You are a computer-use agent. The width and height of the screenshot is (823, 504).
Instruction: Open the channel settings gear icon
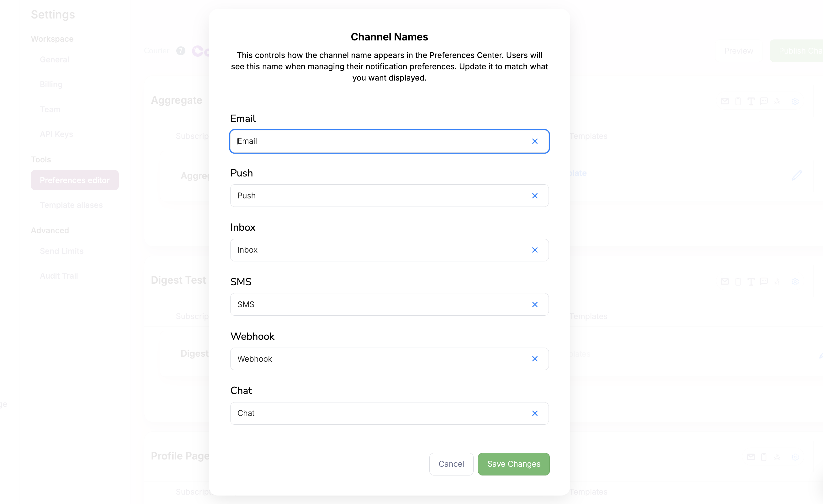795,101
